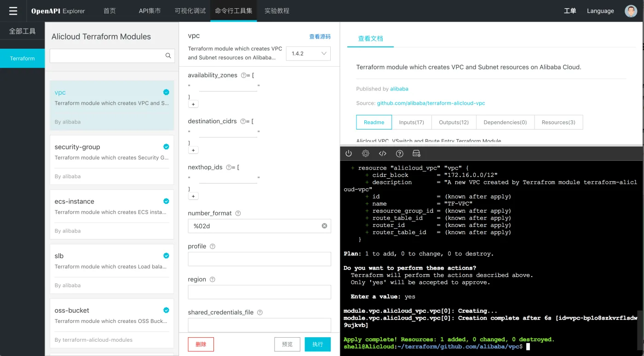Screen dimensions: 644x356
Task: Focus the availability_zones input field
Action: coord(228,86)
